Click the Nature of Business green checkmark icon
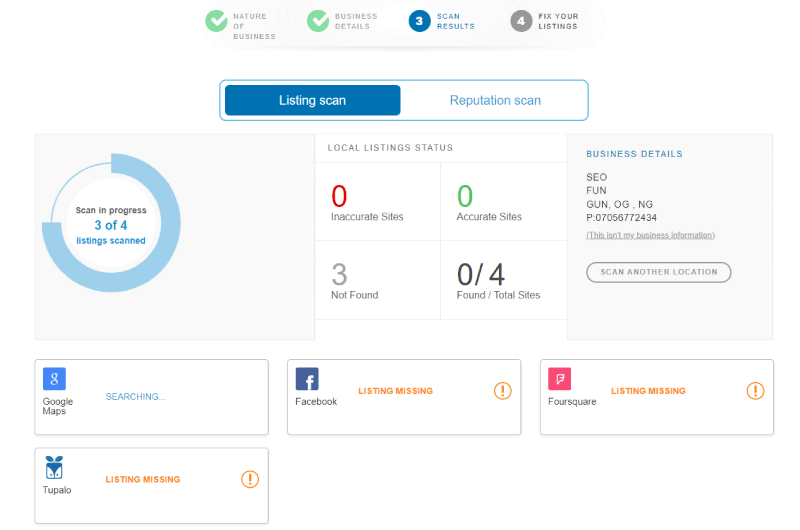This screenshot has height=530, width=800. point(216,21)
